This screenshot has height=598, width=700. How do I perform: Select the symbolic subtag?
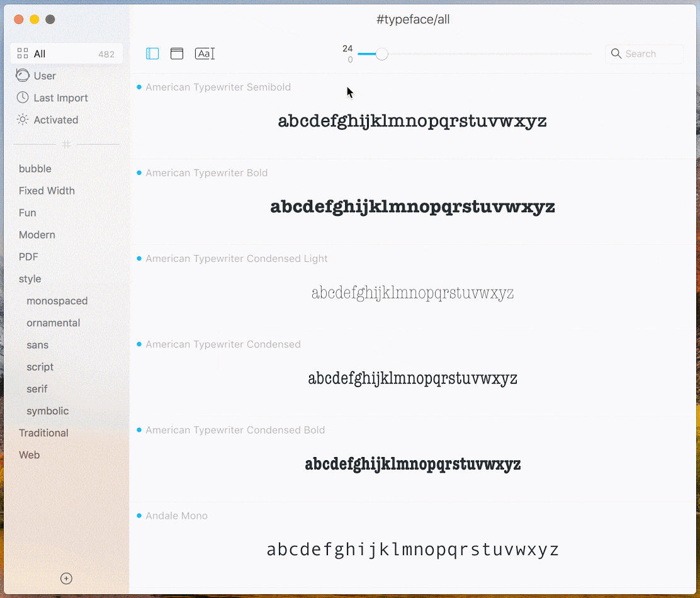point(47,410)
